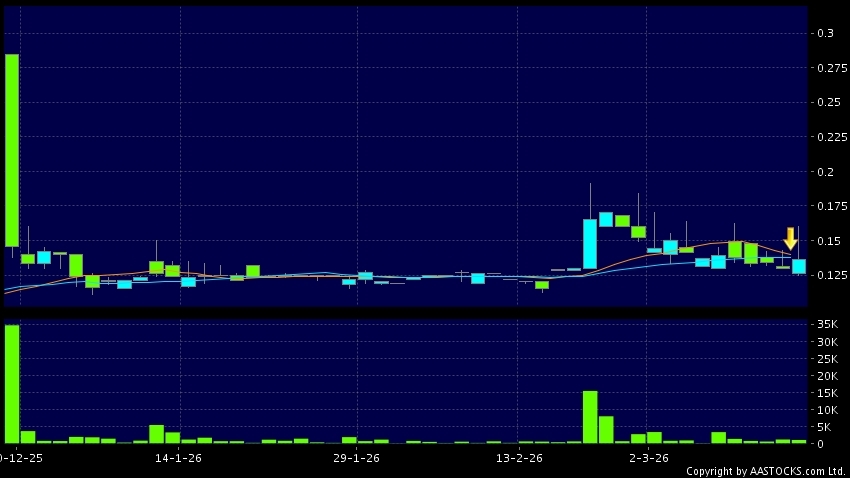Select the 20K volume axis label

coord(825,376)
